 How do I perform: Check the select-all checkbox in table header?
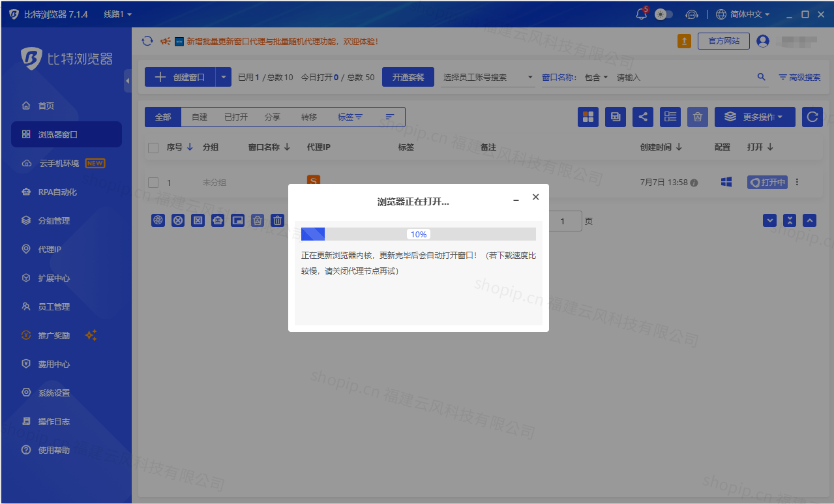(153, 148)
